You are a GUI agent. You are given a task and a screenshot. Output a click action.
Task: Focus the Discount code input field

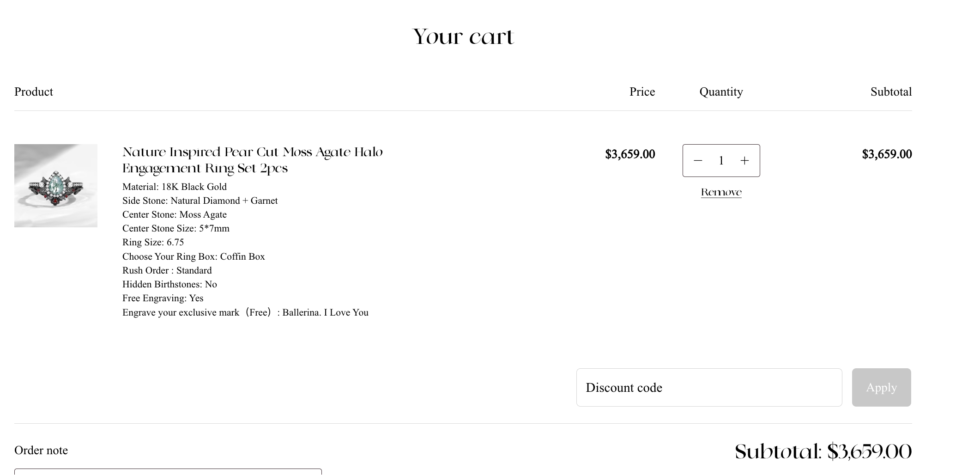pyautogui.click(x=709, y=388)
